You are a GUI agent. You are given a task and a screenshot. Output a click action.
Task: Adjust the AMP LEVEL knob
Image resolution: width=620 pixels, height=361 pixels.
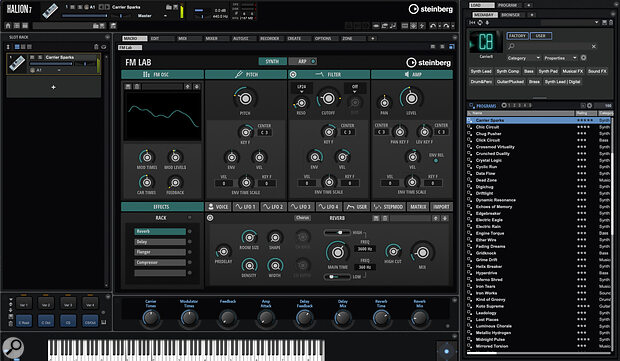[411, 98]
